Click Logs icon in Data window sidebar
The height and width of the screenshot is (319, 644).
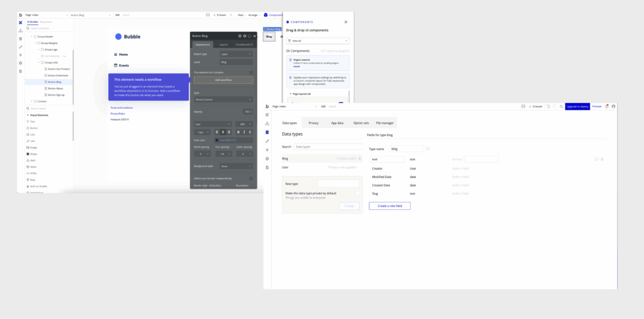[267, 167]
